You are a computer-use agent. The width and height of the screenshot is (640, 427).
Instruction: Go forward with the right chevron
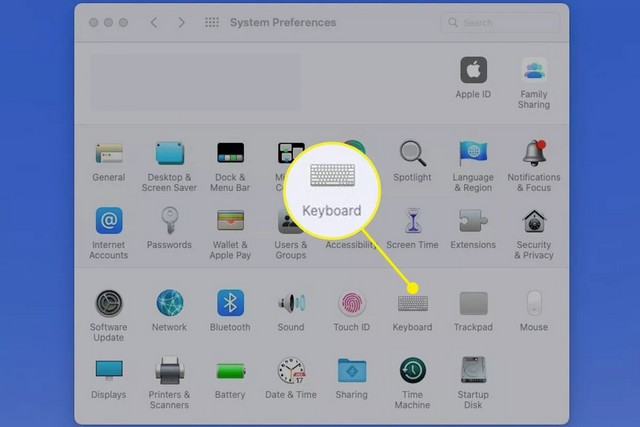tap(181, 22)
